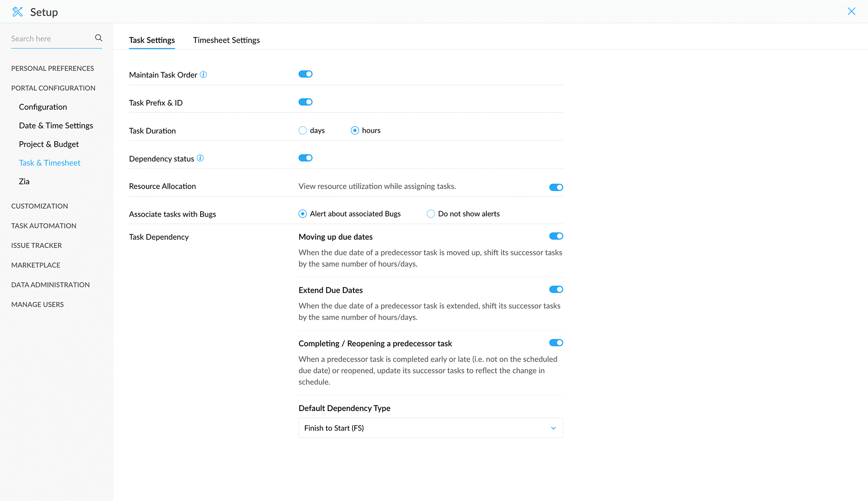The width and height of the screenshot is (868, 501).
Task: Click the info icon next to Dependency status
Action: [x=200, y=158]
